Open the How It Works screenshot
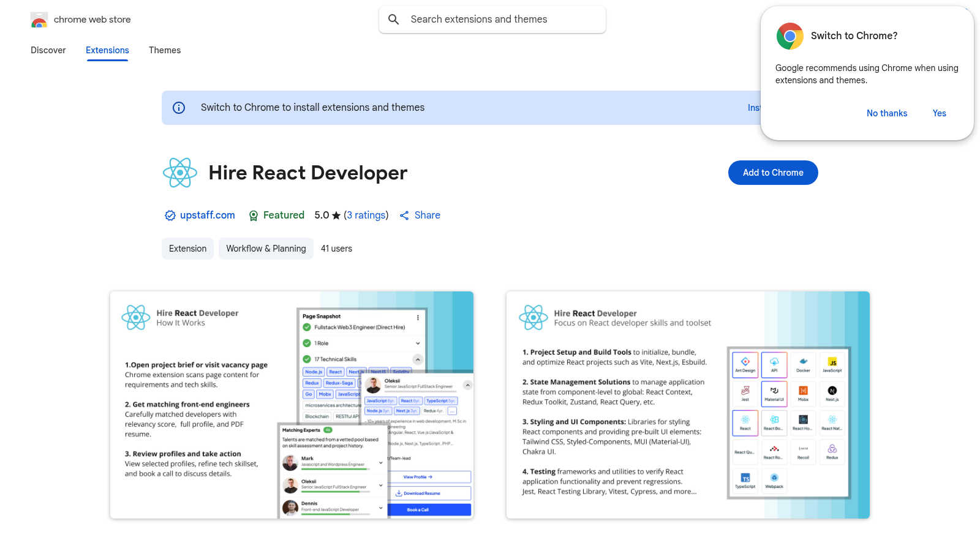Viewport: 980px width, 551px height. [292, 405]
